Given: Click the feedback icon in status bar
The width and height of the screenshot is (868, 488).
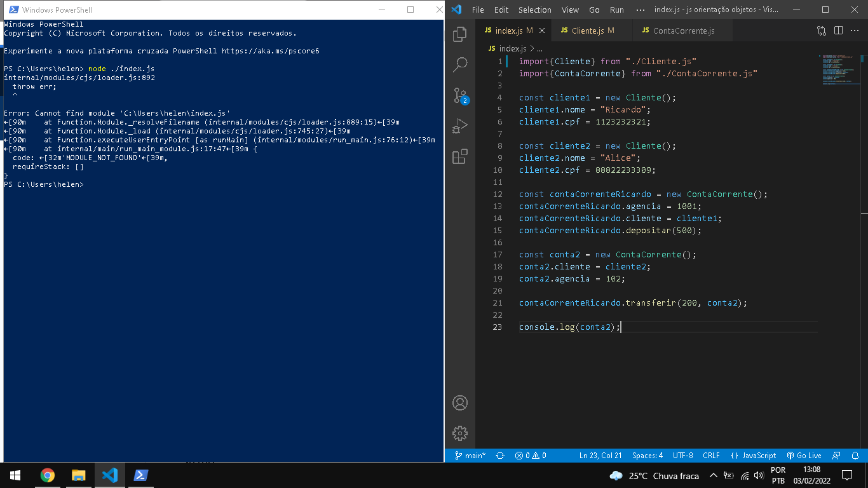Looking at the screenshot, I should coord(837,456).
